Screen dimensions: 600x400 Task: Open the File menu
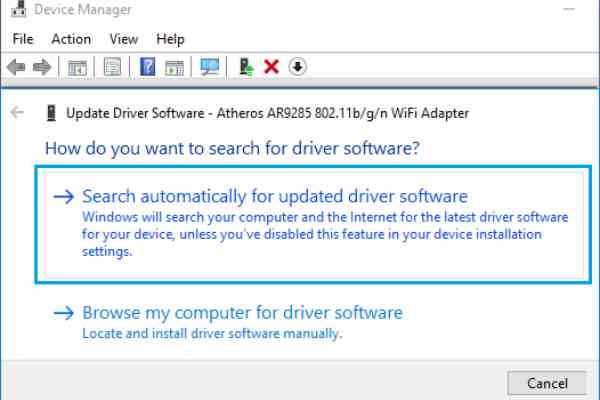coord(23,39)
